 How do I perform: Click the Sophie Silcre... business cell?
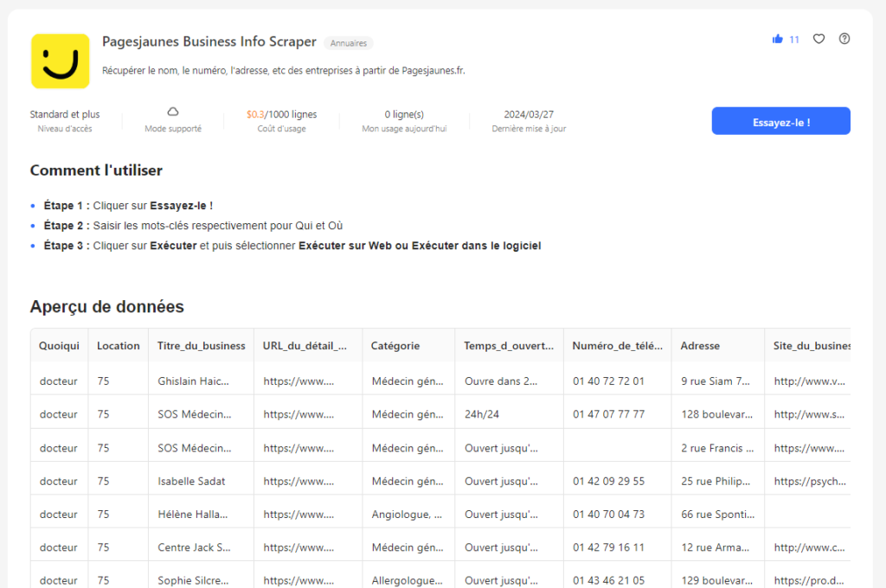click(201, 581)
